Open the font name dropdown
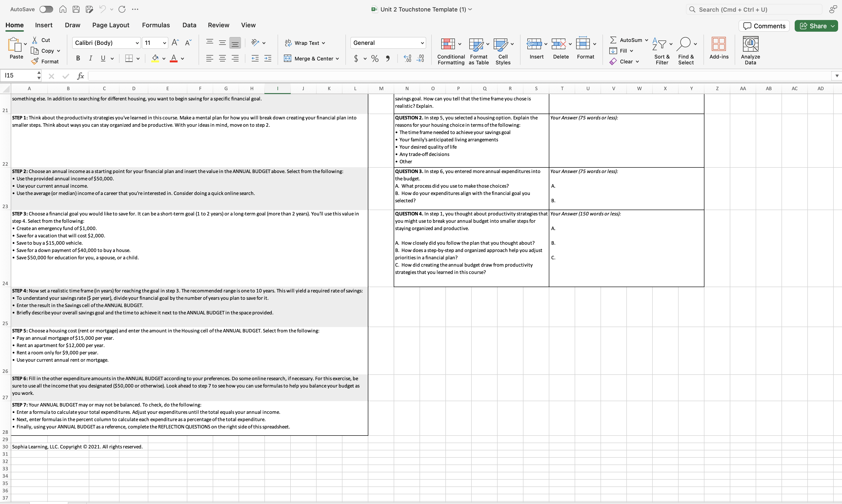The height and width of the screenshot is (504, 842). point(137,43)
